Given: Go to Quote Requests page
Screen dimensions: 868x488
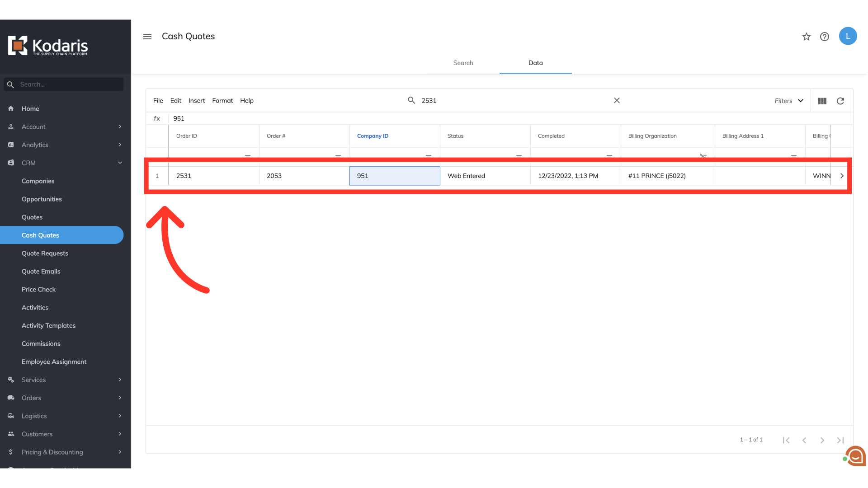Looking at the screenshot, I should (x=45, y=253).
